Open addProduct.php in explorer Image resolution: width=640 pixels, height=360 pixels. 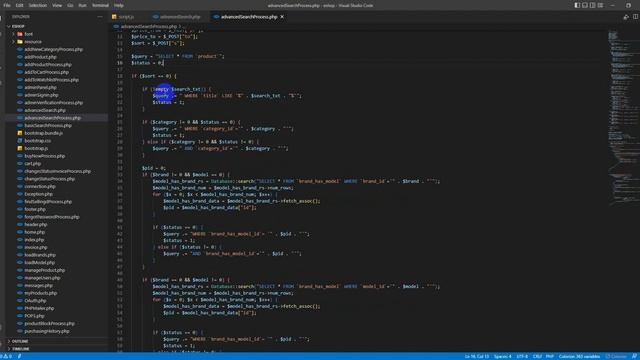40,57
